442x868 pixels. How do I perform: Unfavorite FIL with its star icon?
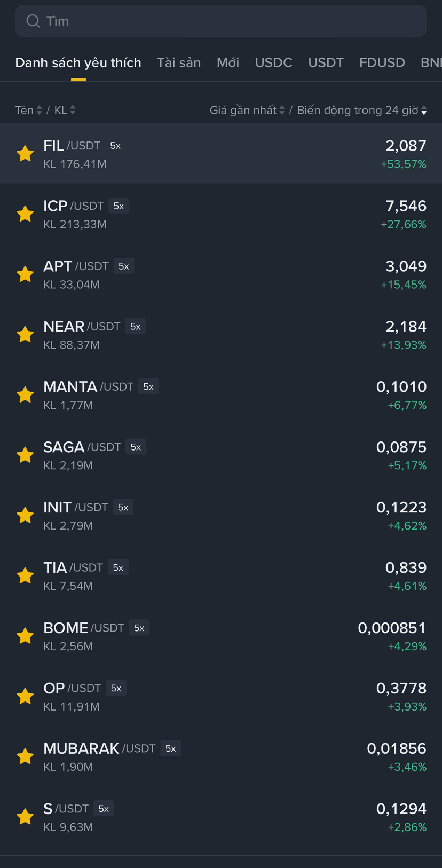[25, 154]
